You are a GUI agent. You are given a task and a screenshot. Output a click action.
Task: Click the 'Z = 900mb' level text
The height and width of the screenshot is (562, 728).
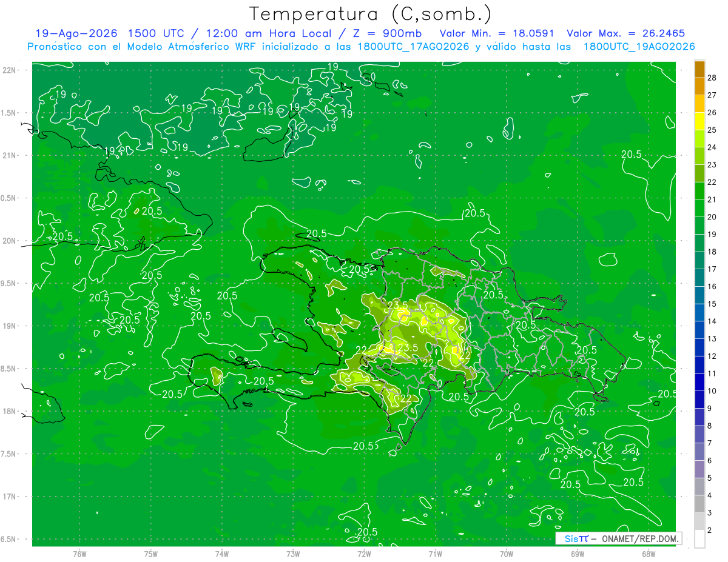tap(387, 33)
